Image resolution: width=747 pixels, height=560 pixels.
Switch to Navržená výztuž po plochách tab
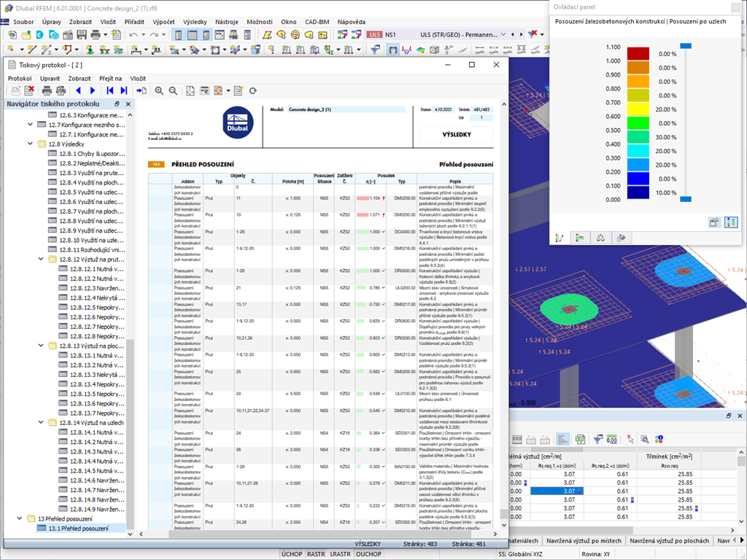coord(670,541)
